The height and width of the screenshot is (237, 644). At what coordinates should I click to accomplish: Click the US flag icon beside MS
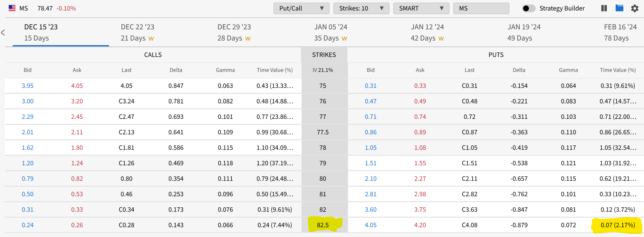point(12,8)
